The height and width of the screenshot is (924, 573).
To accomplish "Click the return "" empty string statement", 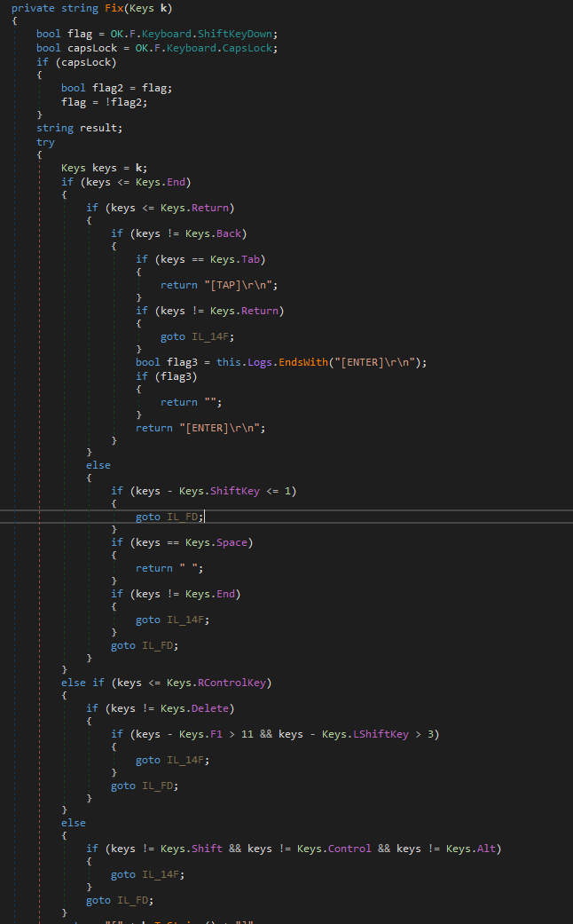I will click(x=192, y=402).
